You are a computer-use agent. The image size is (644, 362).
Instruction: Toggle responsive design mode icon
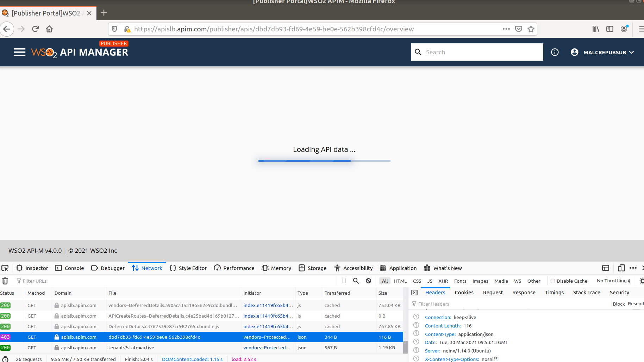621,268
